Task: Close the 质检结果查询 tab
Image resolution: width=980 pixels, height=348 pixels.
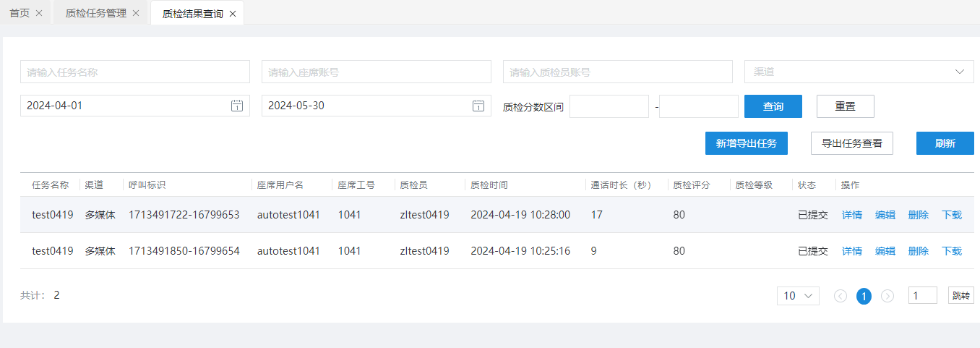Action: pos(233,14)
